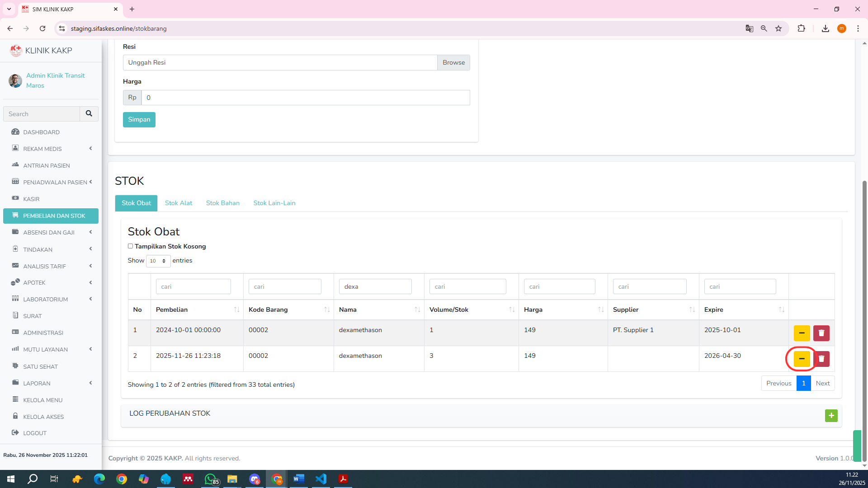
Task: Switch to Stok Lain-Lain tab
Action: click(274, 203)
